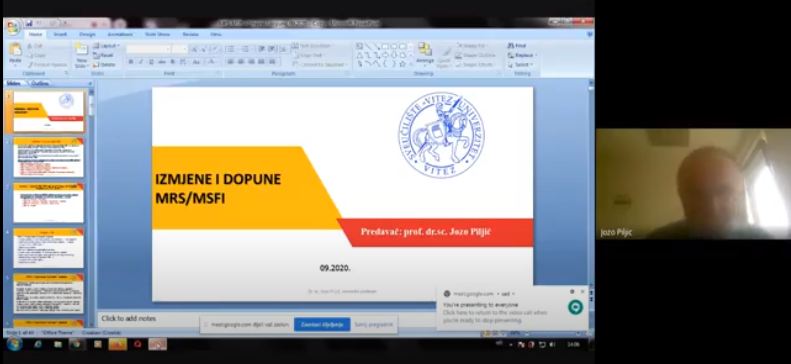
Task: Switch to the Insert ribbon tab
Action: pyautogui.click(x=61, y=34)
